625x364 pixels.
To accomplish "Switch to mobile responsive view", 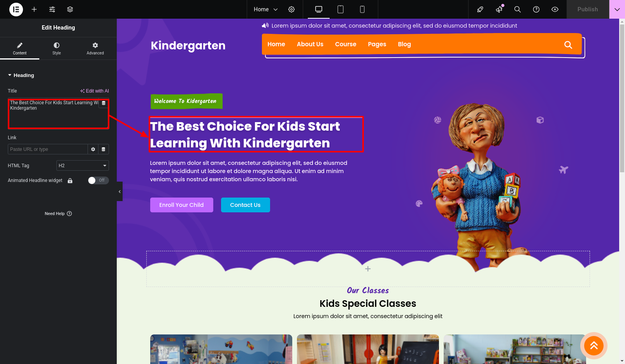I will [x=362, y=9].
